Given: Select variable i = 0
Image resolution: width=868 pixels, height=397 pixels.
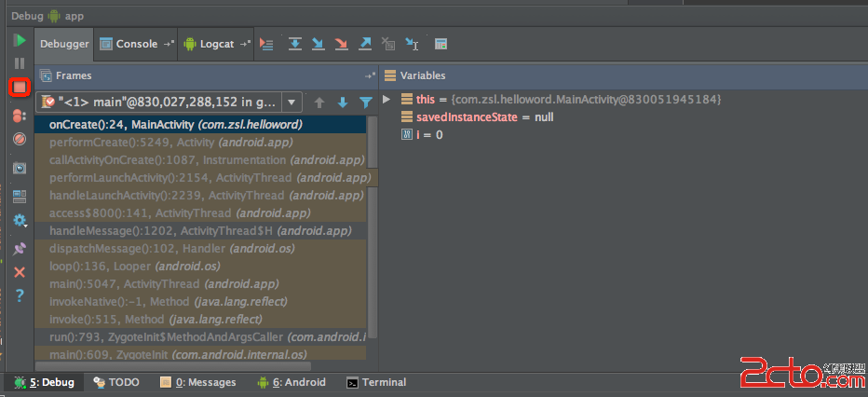Looking at the screenshot, I should pyautogui.click(x=422, y=134).
